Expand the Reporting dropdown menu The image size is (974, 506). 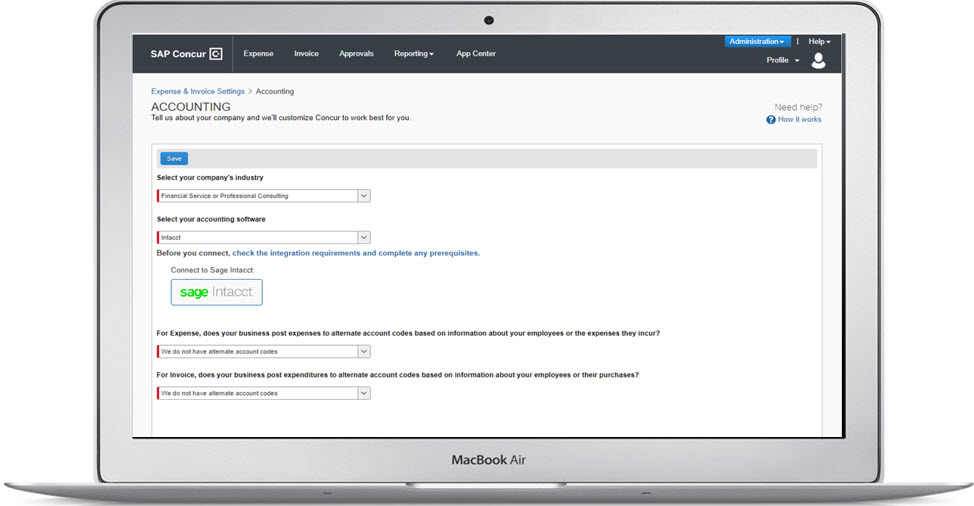coord(413,54)
